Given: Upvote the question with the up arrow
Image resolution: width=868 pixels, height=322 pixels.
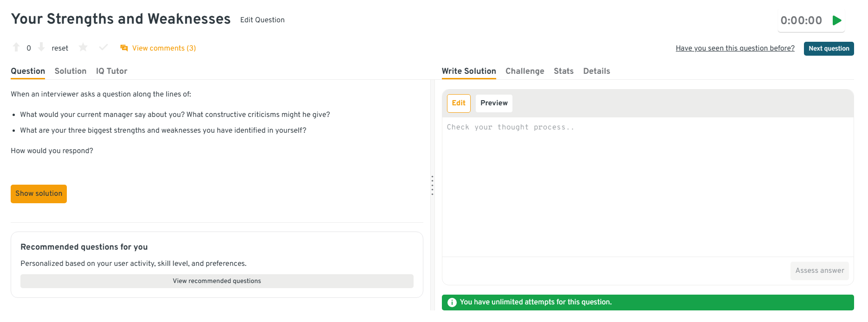Looking at the screenshot, I should (x=16, y=47).
